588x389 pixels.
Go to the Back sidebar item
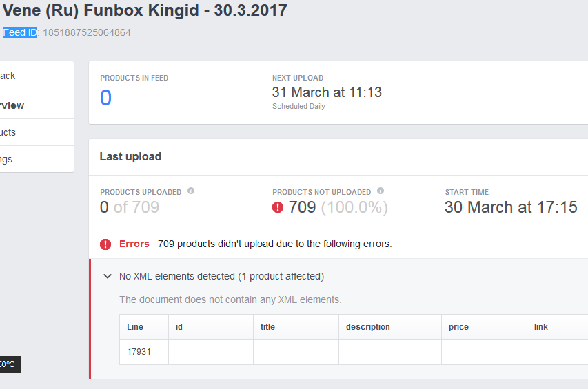coord(8,76)
